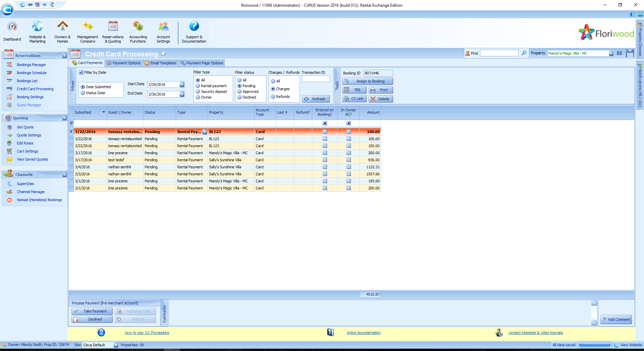Open the End Date dropdown calendar
Viewport: 644px width, 351px height.
pos(182,94)
